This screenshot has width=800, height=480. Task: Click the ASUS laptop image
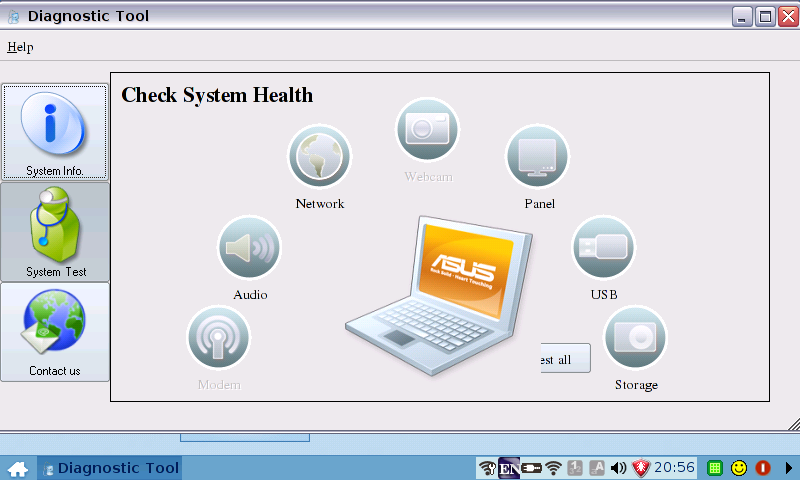(x=439, y=296)
